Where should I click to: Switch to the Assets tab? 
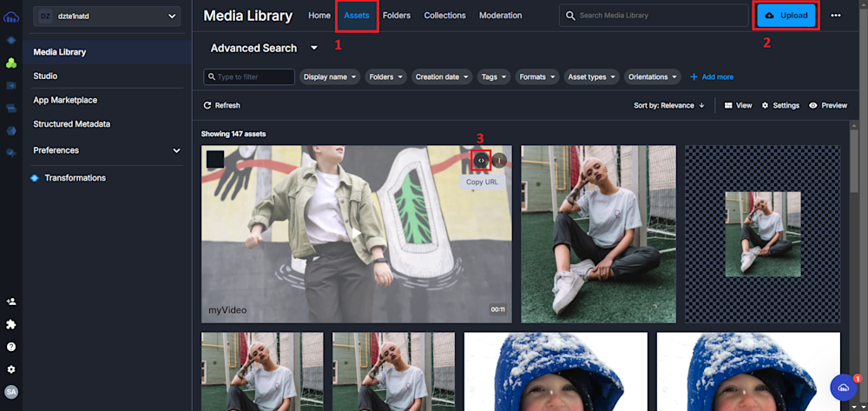coord(357,16)
